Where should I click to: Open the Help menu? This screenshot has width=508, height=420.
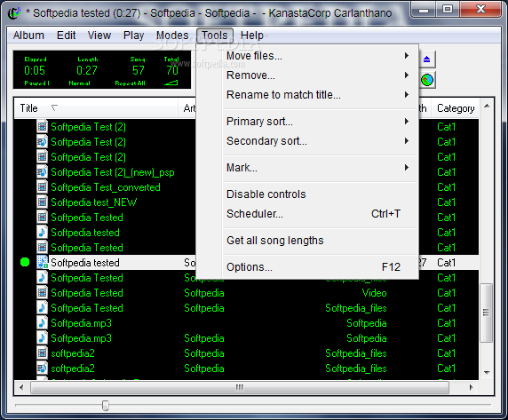click(252, 36)
